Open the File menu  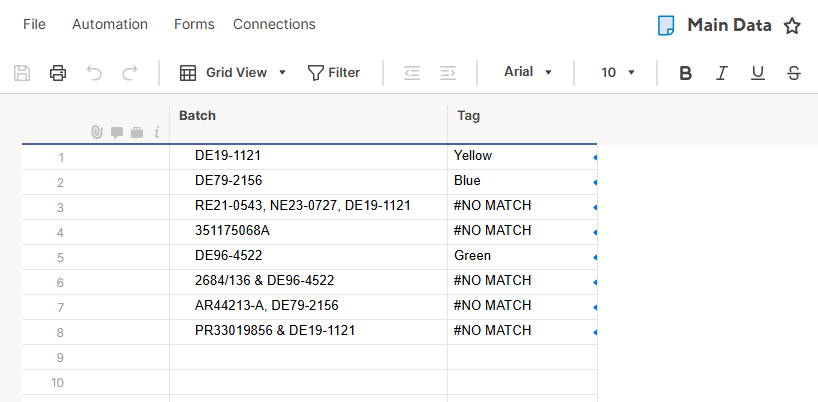34,25
